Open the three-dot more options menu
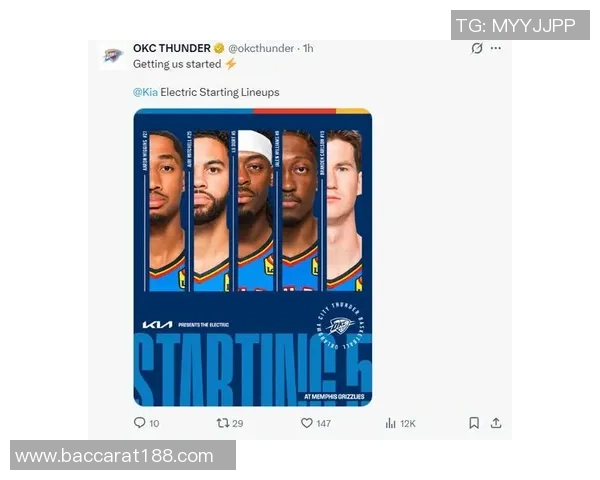 pos(496,48)
